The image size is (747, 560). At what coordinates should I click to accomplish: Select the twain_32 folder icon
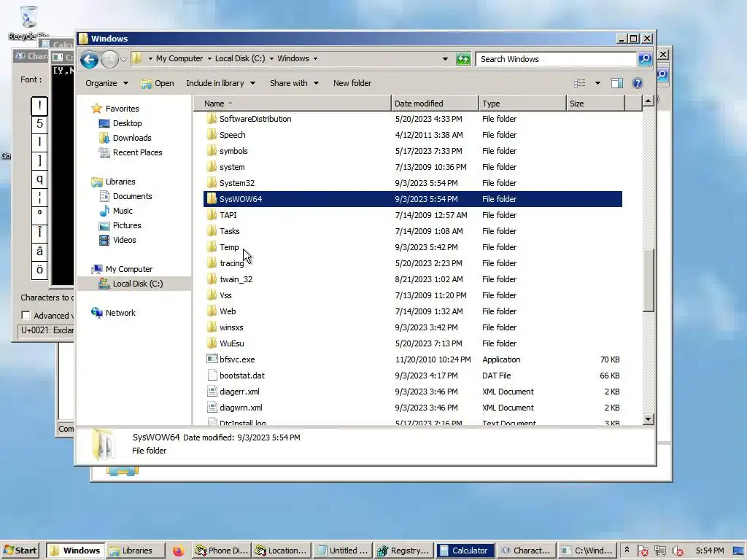(212, 279)
